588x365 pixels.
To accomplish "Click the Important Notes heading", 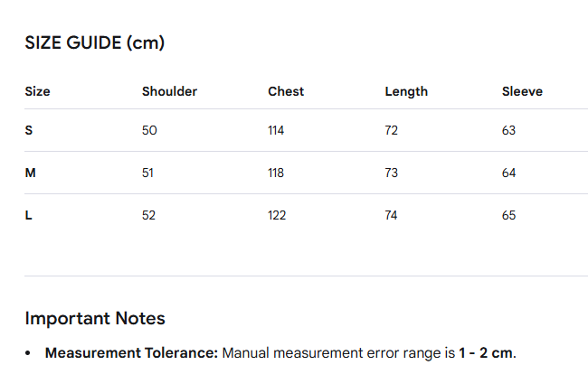I will pyautogui.click(x=95, y=319).
